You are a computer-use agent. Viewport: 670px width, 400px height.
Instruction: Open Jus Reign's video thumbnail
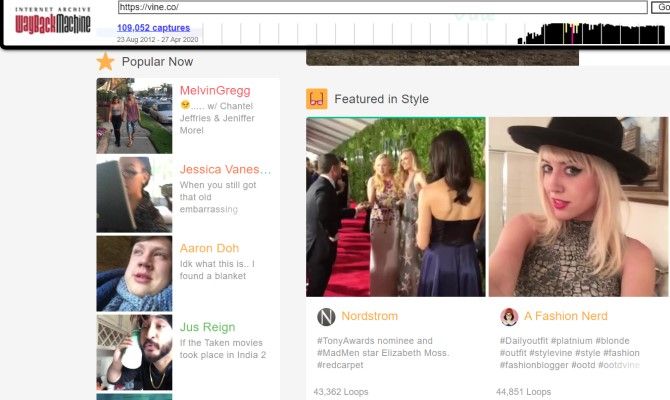pyautogui.click(x=134, y=353)
